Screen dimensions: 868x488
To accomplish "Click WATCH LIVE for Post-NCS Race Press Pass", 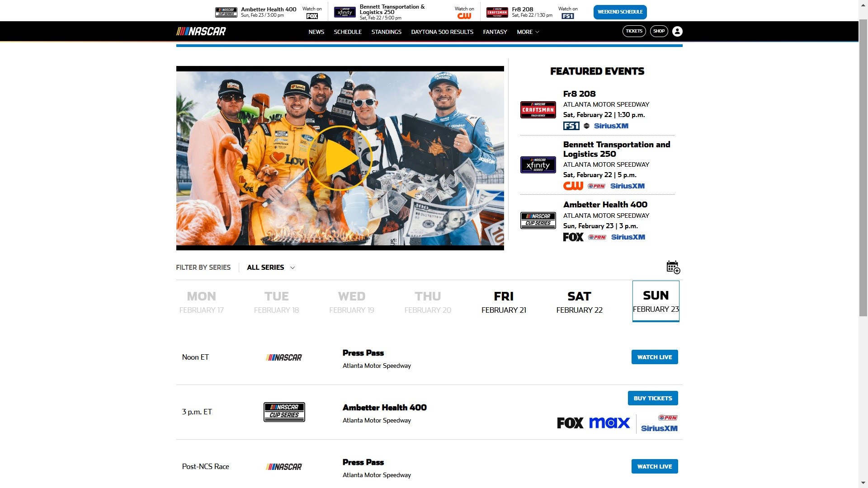I will point(655,466).
